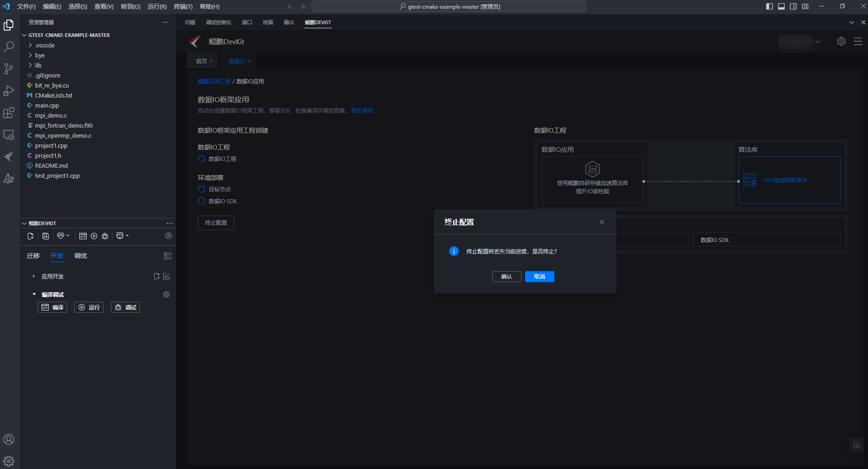Click 确认 in the 终止配置 dialog
Screen dimensions: 868x469
click(x=507, y=277)
